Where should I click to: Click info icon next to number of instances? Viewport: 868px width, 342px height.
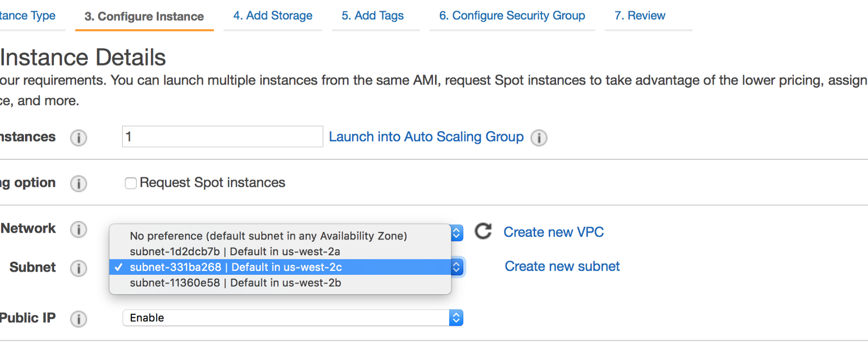tap(79, 138)
